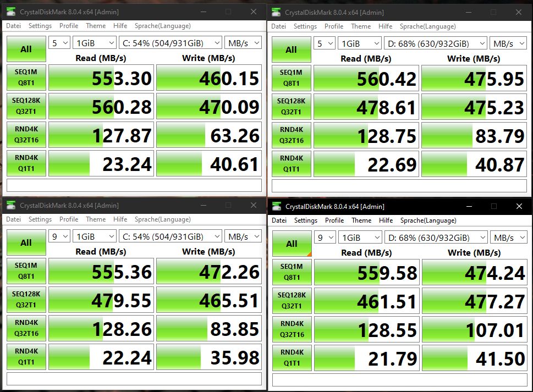This screenshot has width=533, height=392.
Task: Run RND4K Q1T1 test in 9-run D: window
Action: coord(292,358)
